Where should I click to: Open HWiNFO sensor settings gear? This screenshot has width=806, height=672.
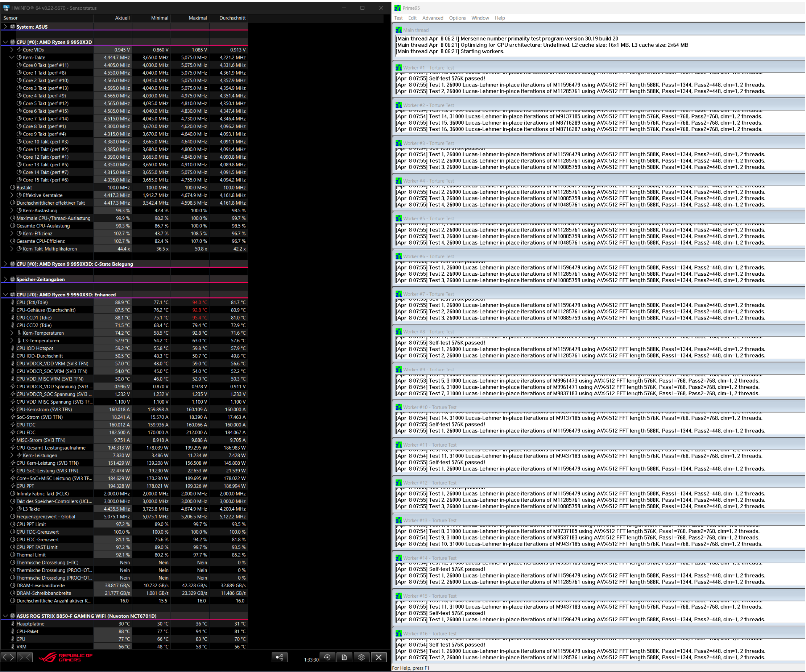(x=361, y=657)
